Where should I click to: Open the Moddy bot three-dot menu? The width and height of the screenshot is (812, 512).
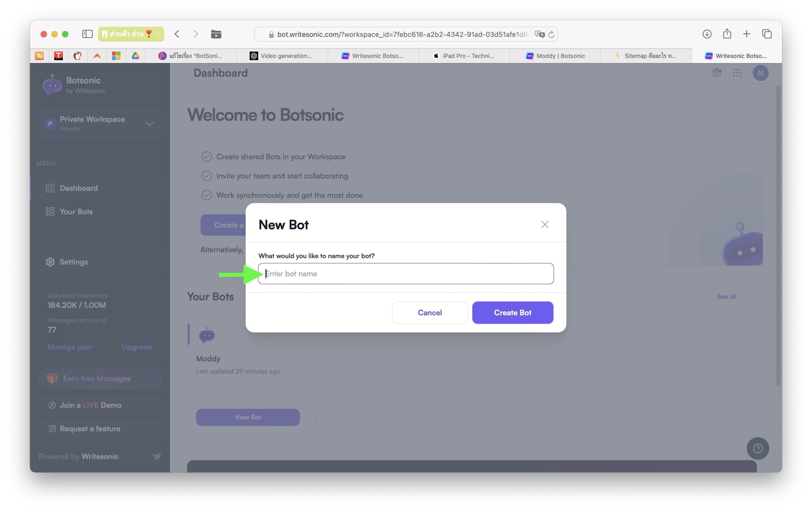pos(314,417)
